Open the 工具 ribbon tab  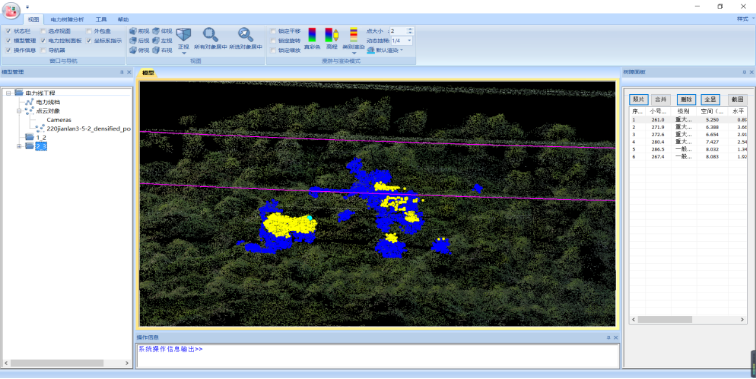101,20
